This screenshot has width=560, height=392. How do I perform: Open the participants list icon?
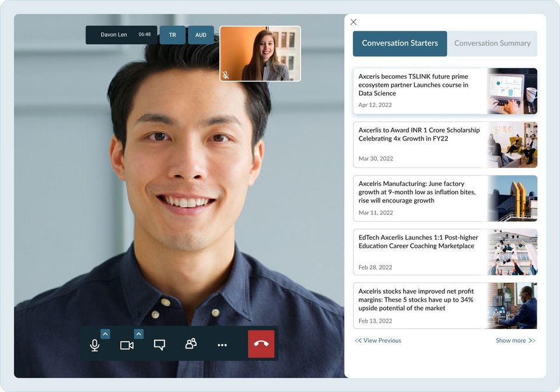[191, 344]
